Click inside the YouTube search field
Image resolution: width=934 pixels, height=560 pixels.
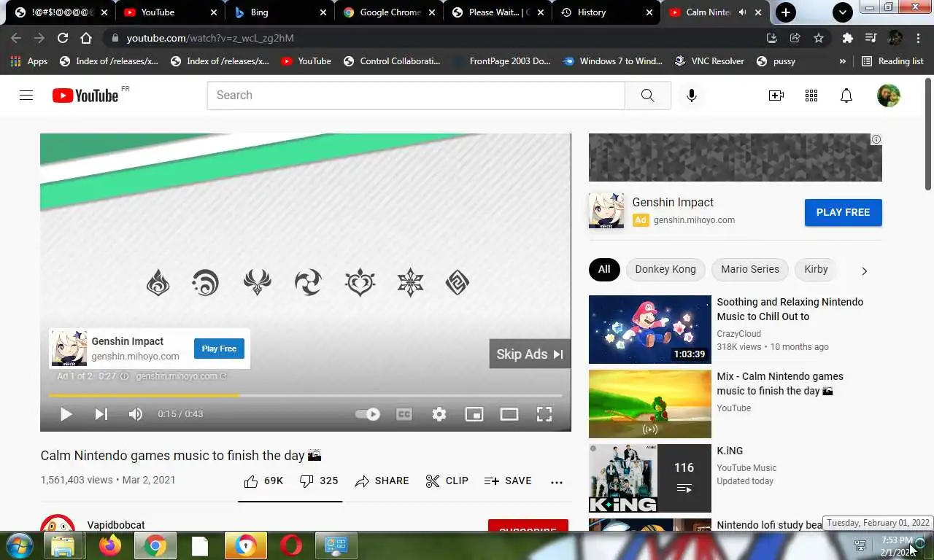(416, 96)
